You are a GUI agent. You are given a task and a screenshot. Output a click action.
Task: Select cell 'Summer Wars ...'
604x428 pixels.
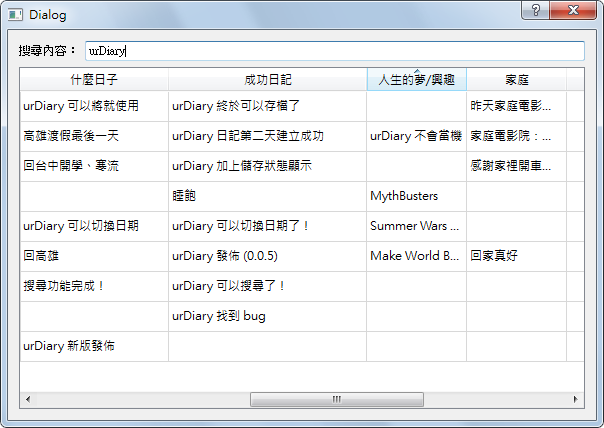coord(417,226)
